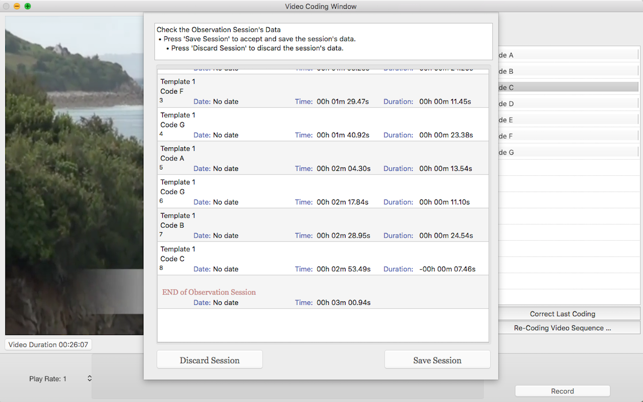Image resolution: width=643 pixels, height=402 pixels.
Task: Select Code F in the code list
Action: 568,136
